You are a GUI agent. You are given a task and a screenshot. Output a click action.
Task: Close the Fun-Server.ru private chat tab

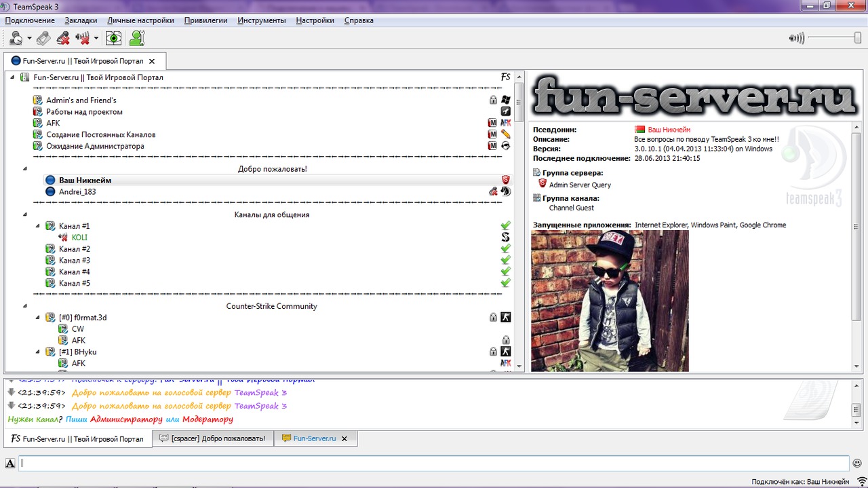click(x=344, y=439)
